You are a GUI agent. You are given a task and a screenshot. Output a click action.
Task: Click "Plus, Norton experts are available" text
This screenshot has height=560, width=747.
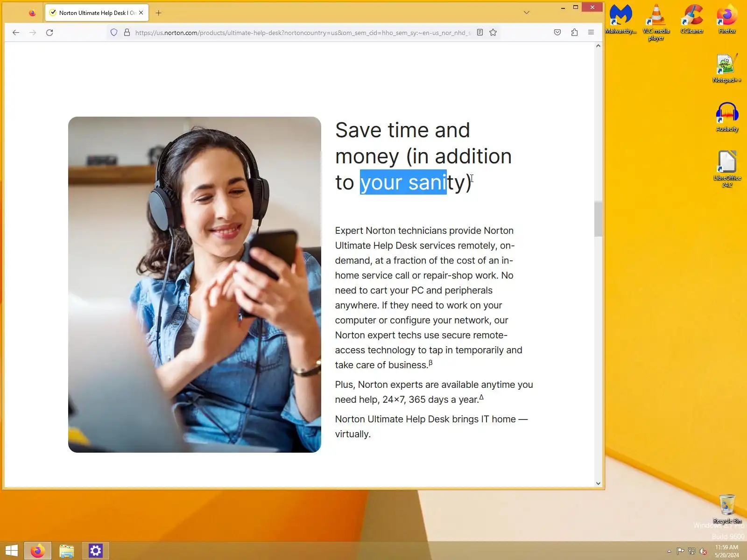[x=434, y=392]
